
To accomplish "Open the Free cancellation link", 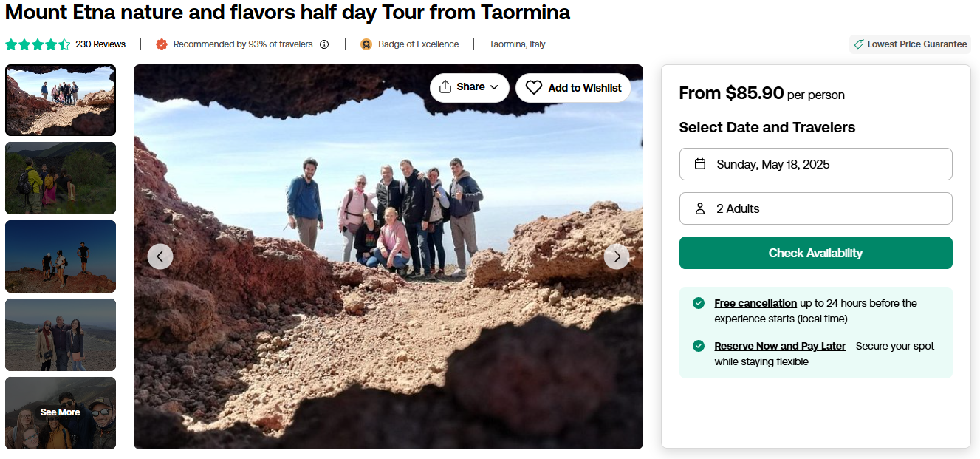I will (755, 303).
